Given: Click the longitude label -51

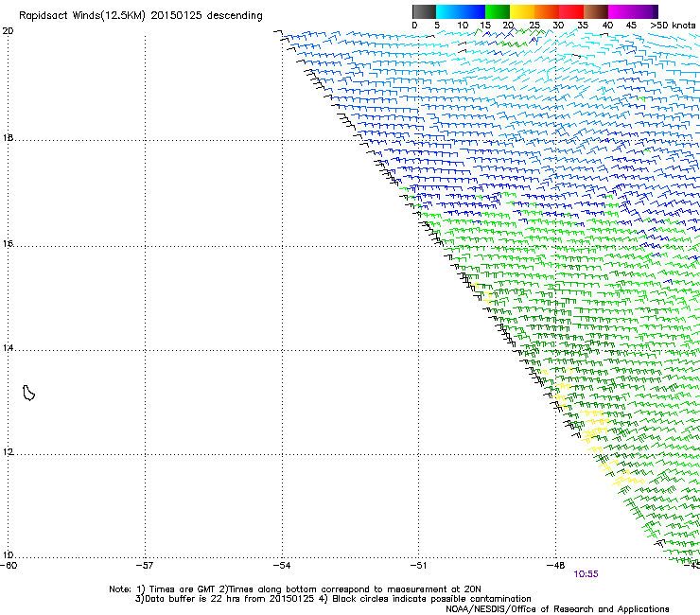Looking at the screenshot, I should (x=418, y=566).
